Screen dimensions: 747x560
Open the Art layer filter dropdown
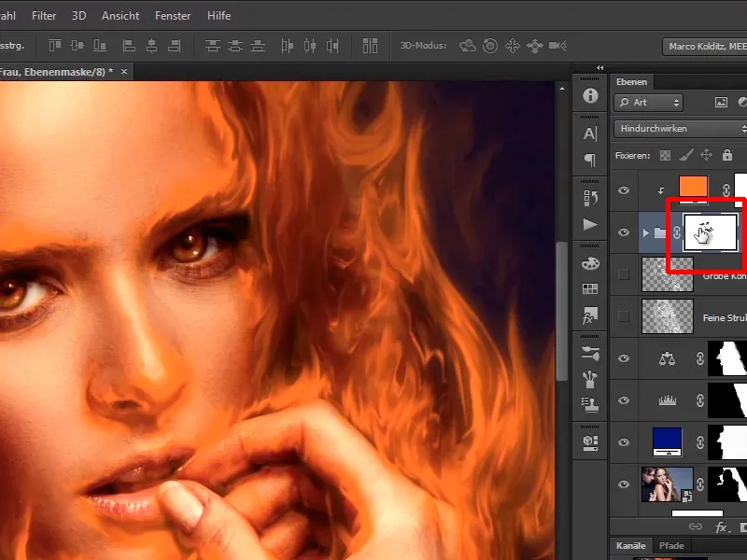point(648,103)
